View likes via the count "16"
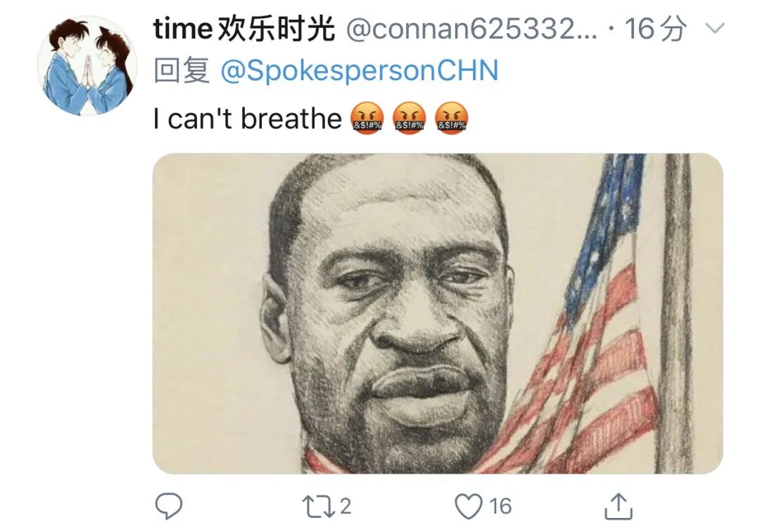The height and width of the screenshot is (532, 760). click(500, 507)
